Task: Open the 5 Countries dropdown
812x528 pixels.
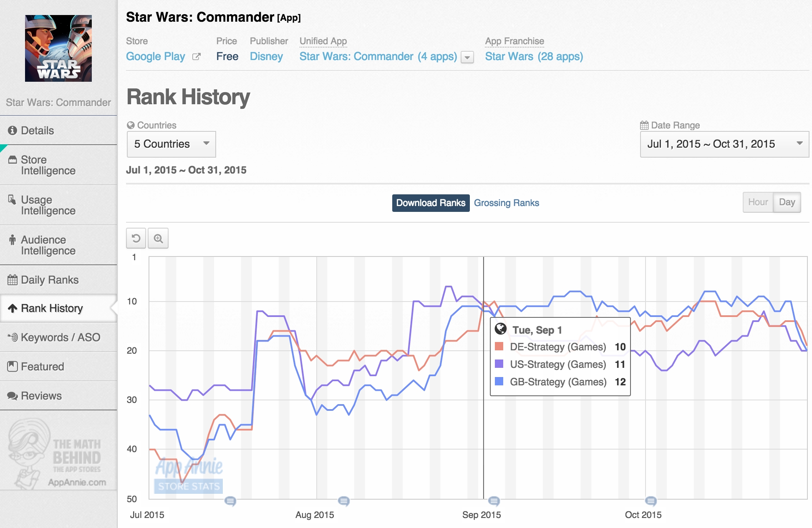Action: (171, 144)
